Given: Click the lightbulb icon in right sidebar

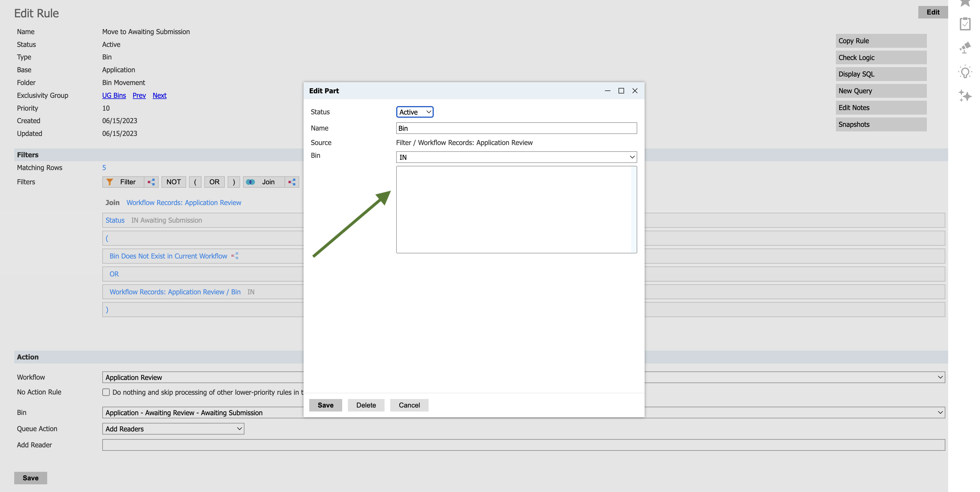Looking at the screenshot, I should click(965, 72).
